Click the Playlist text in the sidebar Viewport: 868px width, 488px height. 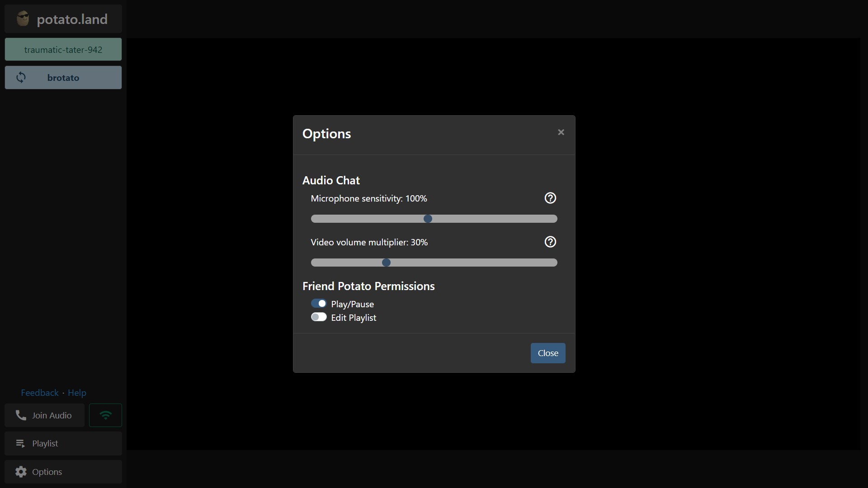pos(45,443)
